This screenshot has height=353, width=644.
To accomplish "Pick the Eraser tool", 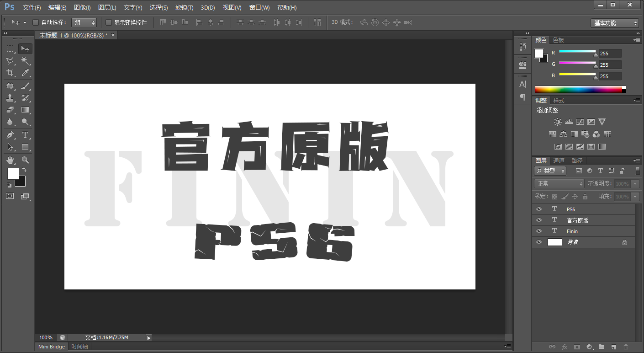I will tap(11, 110).
